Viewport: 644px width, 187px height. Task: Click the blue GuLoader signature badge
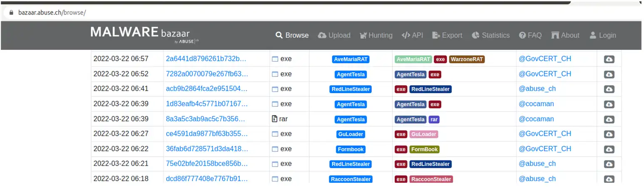pyautogui.click(x=351, y=134)
